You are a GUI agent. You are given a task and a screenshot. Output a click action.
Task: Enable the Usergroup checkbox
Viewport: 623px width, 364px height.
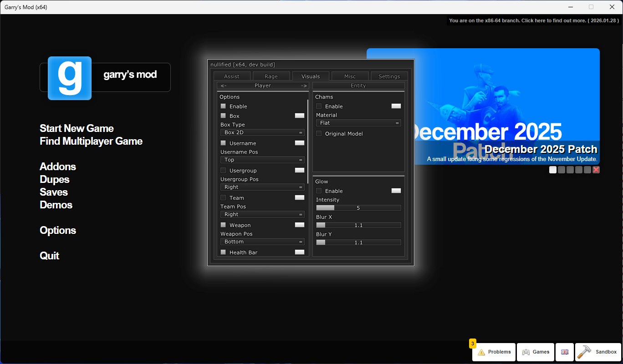pos(223,170)
